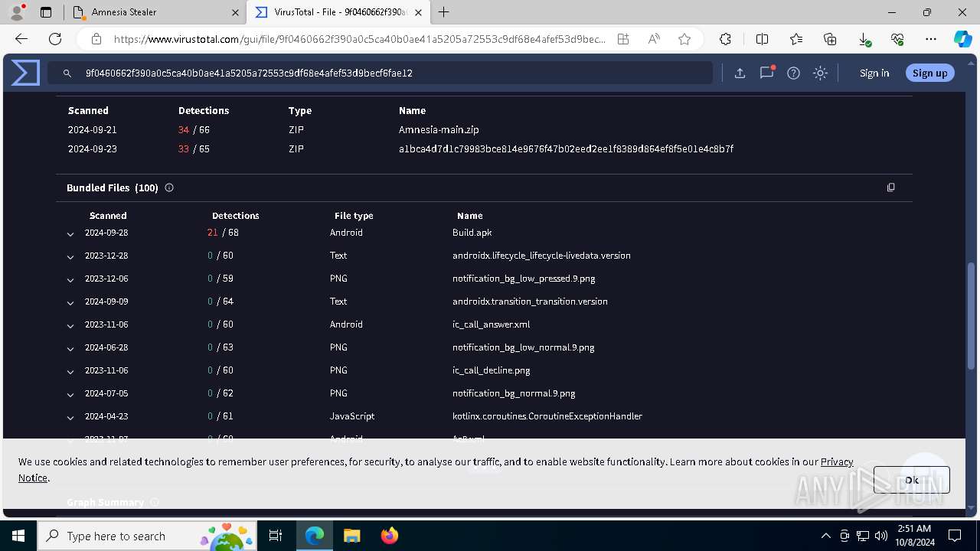View site information lock icon
The width and height of the screenshot is (980, 551).
(96, 39)
